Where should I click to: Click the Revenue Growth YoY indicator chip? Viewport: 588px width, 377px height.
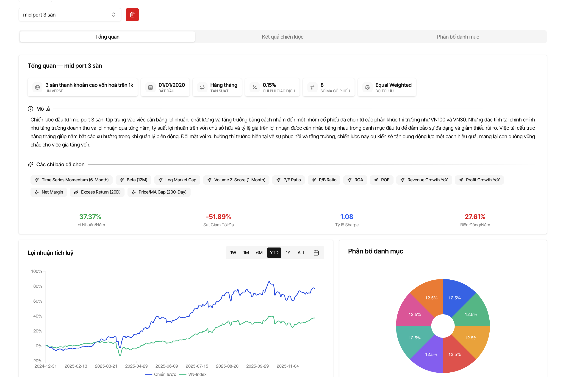click(424, 180)
